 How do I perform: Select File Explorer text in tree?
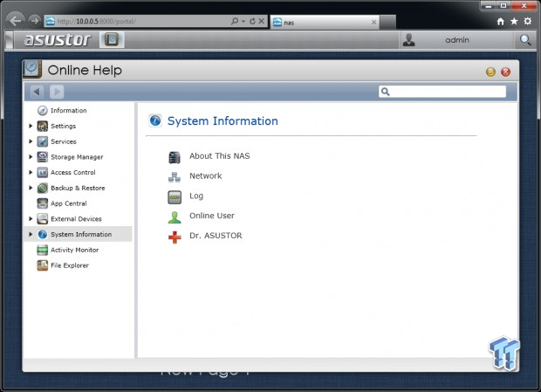click(70, 265)
